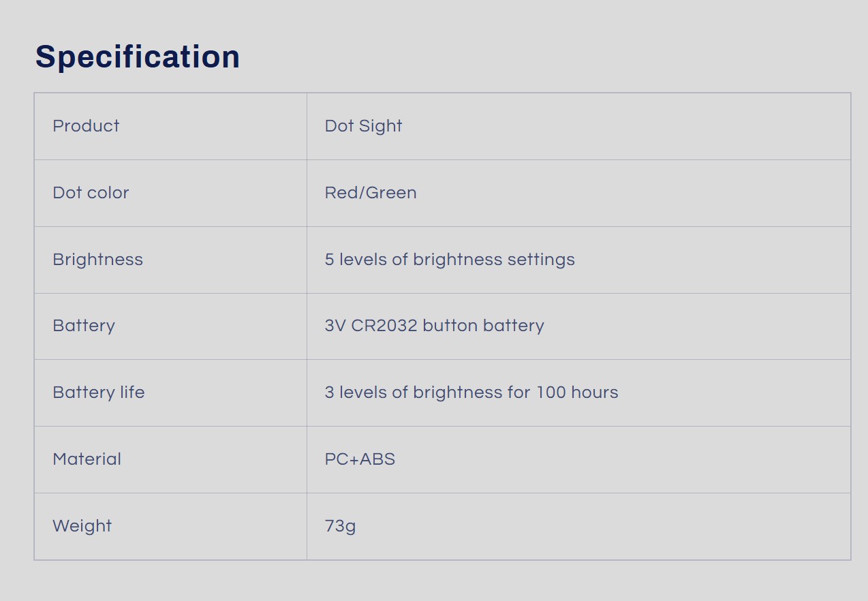This screenshot has width=868, height=601.
Task: Click the Material row label
Action: [87, 459]
